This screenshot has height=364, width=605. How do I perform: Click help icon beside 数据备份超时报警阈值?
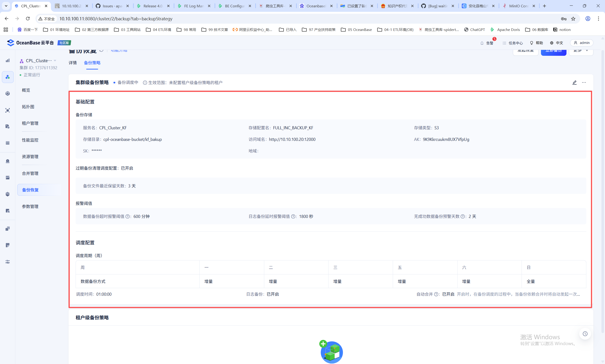[x=128, y=216]
